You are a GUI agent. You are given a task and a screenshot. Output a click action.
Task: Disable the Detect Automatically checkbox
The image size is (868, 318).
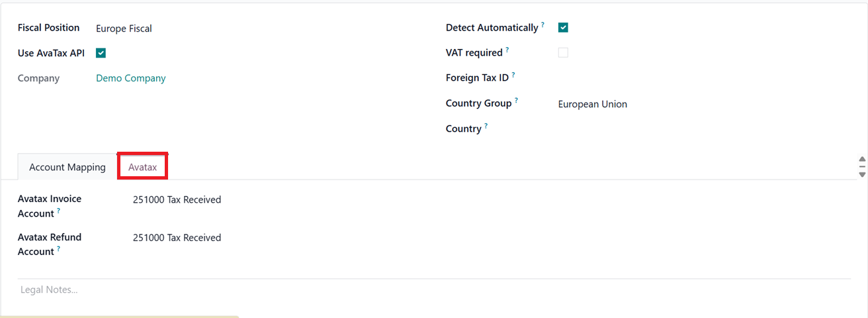coord(563,28)
